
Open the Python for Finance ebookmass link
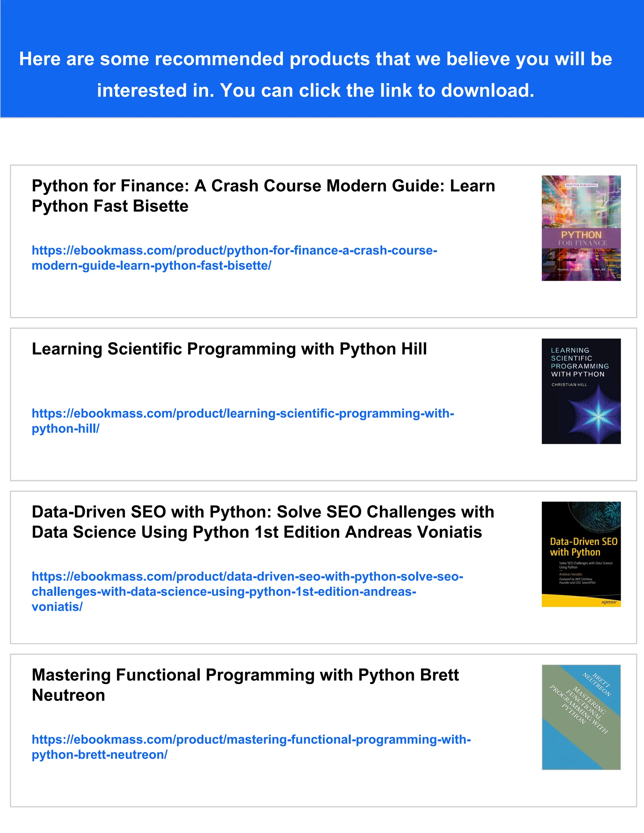234,258
